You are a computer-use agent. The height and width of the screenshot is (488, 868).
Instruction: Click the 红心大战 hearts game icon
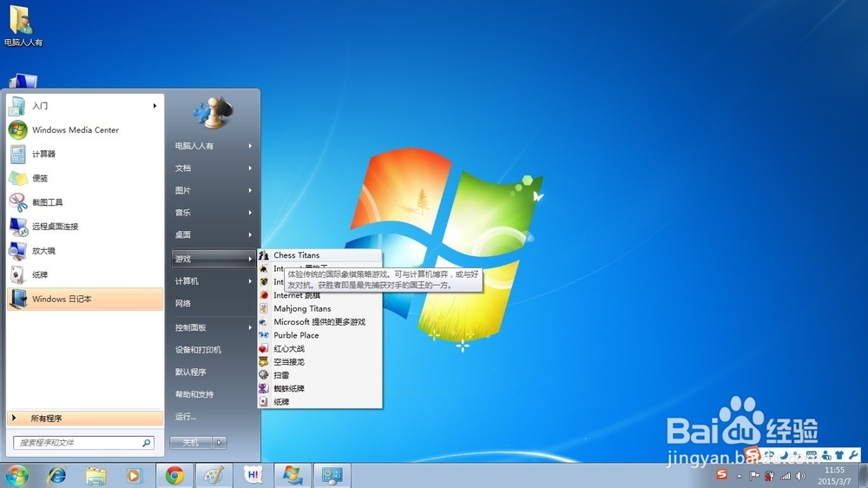[264, 348]
